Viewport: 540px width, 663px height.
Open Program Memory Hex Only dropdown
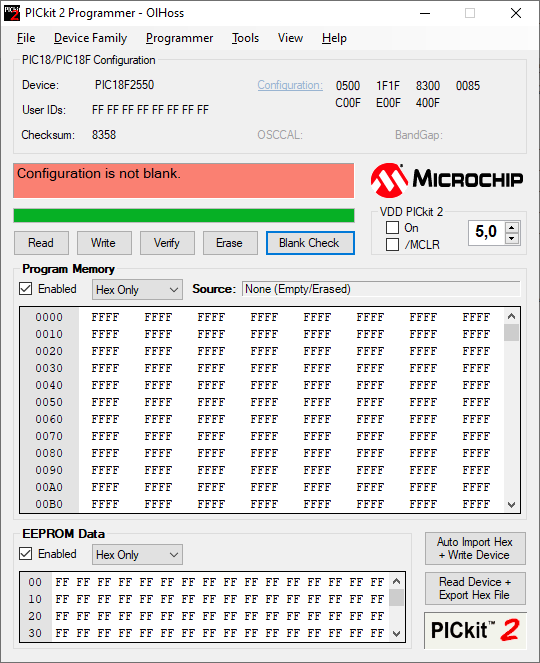tap(137, 290)
